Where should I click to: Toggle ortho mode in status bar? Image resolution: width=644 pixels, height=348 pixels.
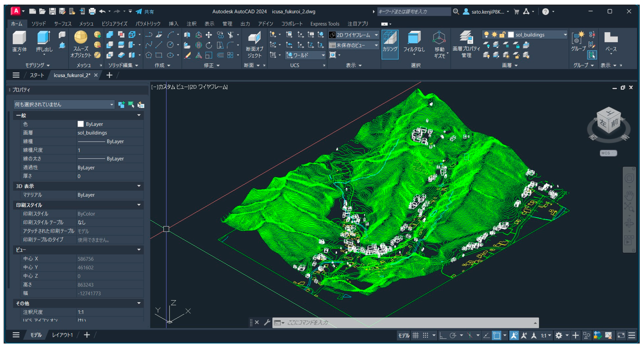coord(443,335)
